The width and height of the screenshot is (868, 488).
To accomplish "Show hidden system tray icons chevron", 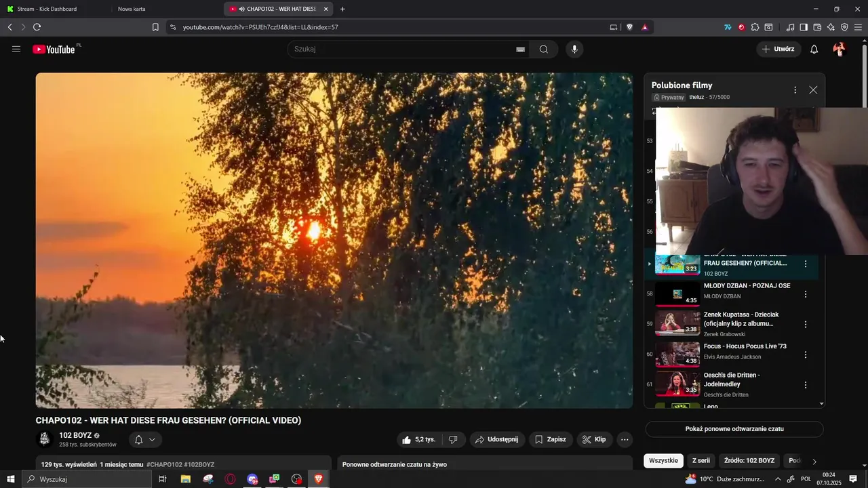I will coord(778,479).
